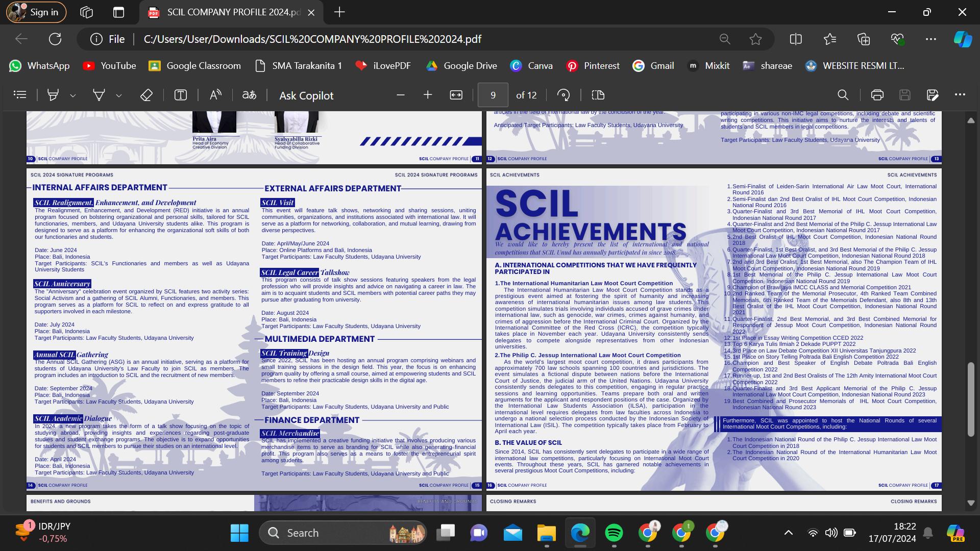Toggle the Page view layout button
The width and height of the screenshot is (980, 551).
pyautogui.click(x=598, y=95)
